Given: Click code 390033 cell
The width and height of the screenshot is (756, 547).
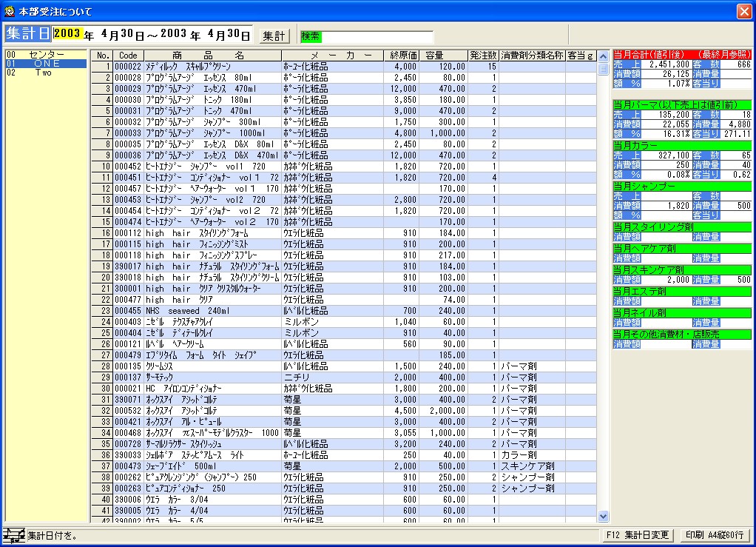Looking at the screenshot, I should [x=128, y=455].
